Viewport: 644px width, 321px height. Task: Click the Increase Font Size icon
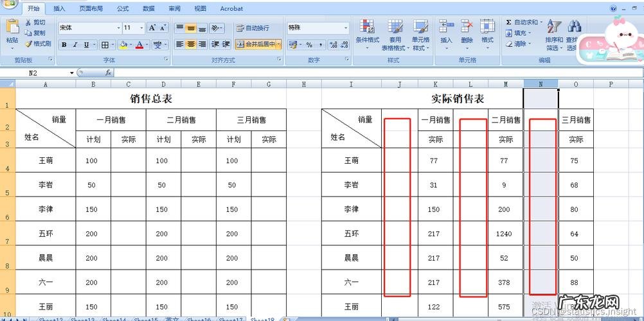[152, 28]
